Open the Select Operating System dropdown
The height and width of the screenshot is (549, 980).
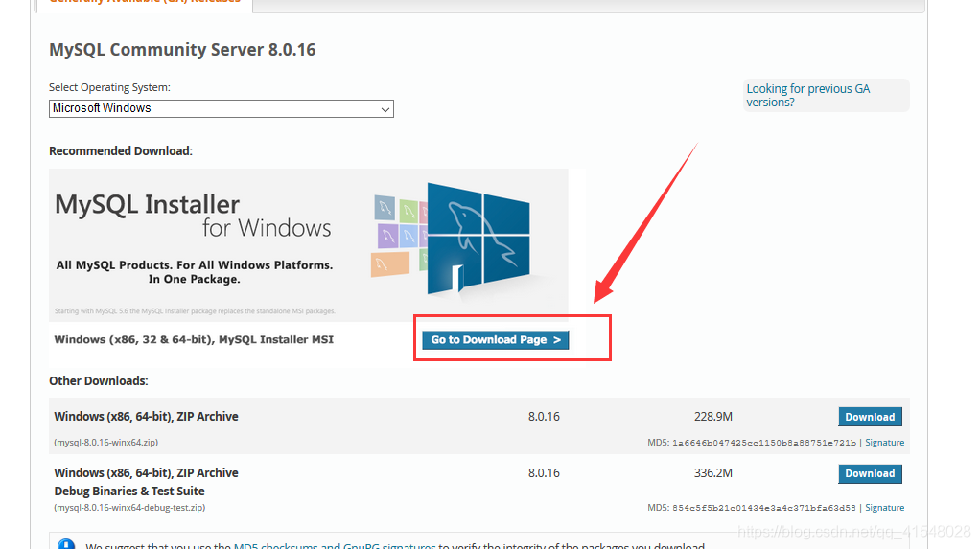(222, 108)
